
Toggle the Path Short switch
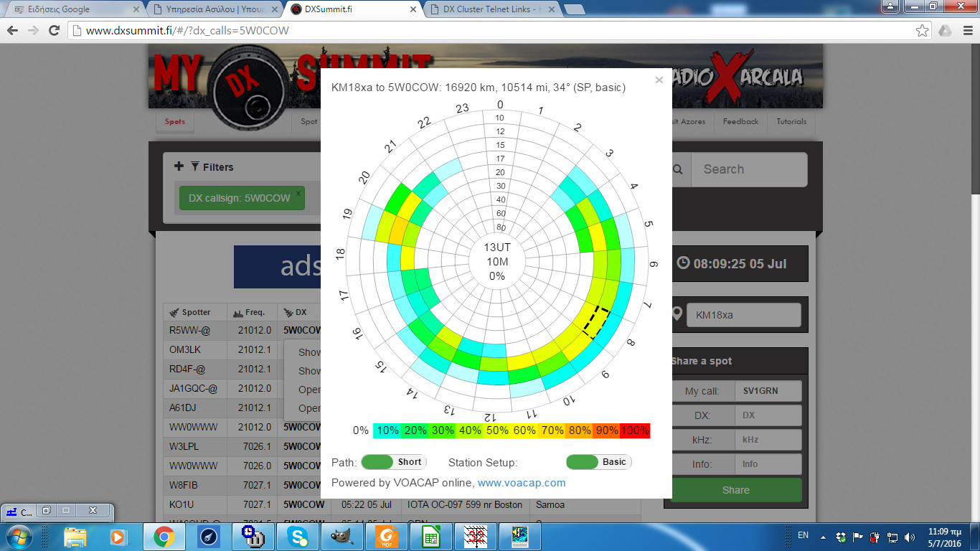[x=394, y=462]
